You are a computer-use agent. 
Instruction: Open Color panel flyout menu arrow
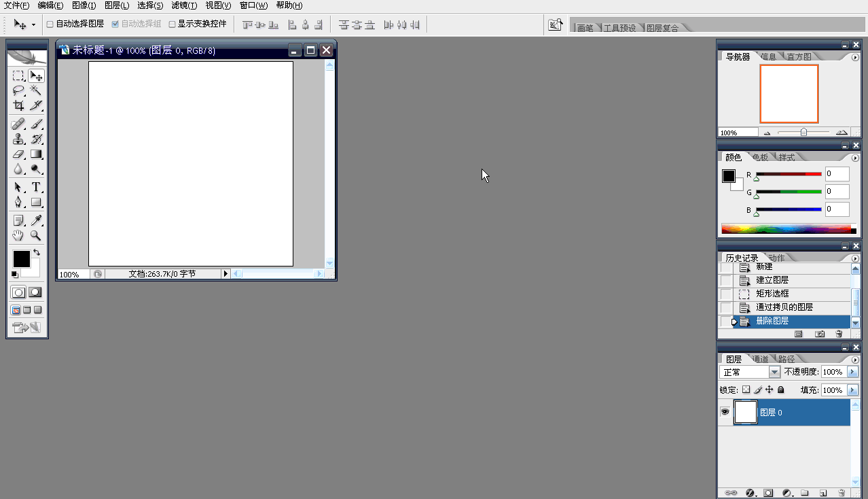(x=856, y=158)
